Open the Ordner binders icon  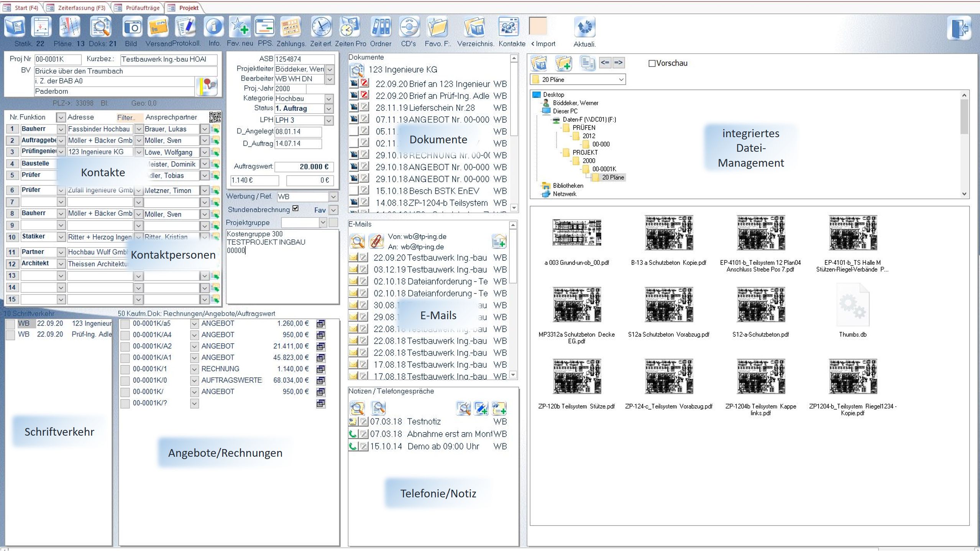(x=381, y=28)
